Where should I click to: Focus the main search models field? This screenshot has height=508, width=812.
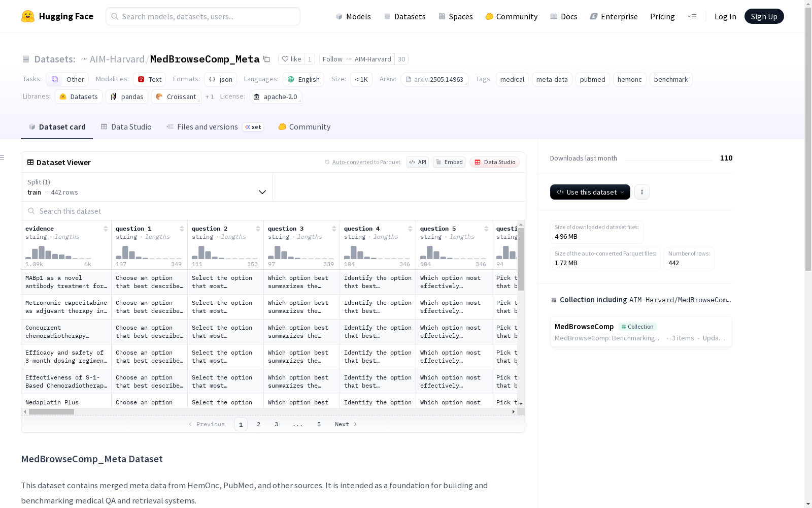tap(203, 16)
